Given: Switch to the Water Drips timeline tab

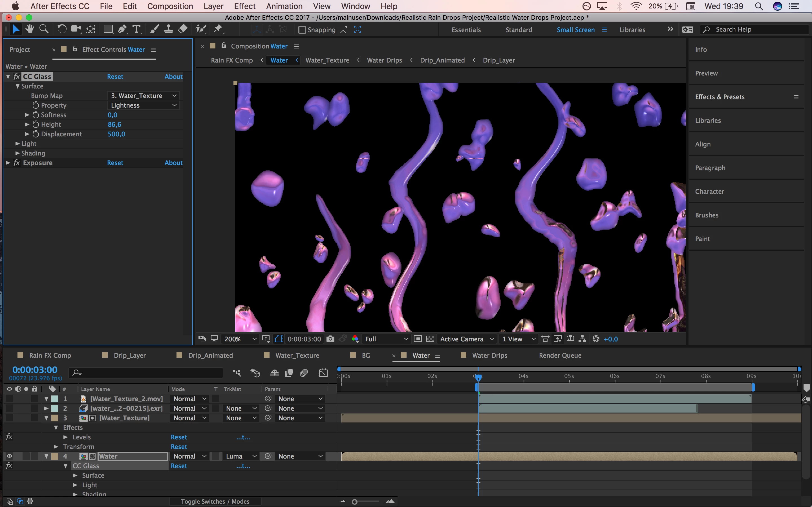Looking at the screenshot, I should (489, 355).
